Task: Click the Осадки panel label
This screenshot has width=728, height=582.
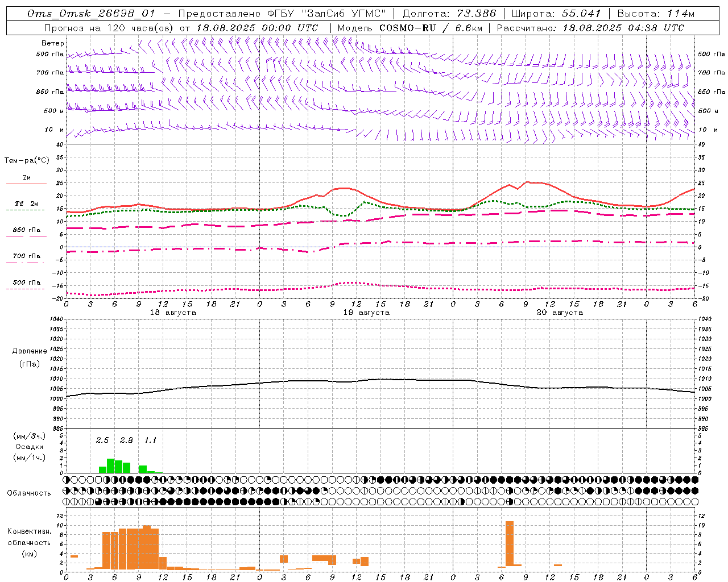Action: click(30, 447)
